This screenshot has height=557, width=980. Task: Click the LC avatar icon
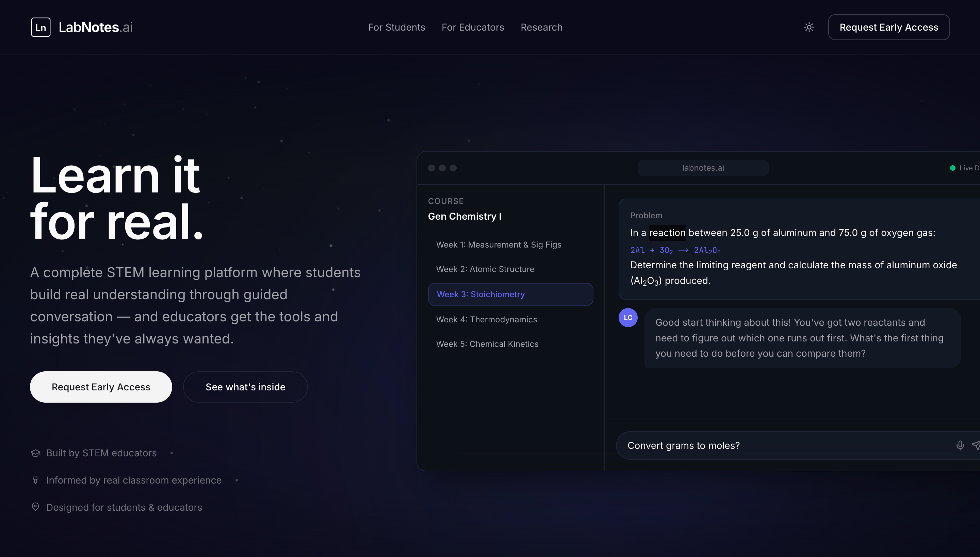(628, 318)
